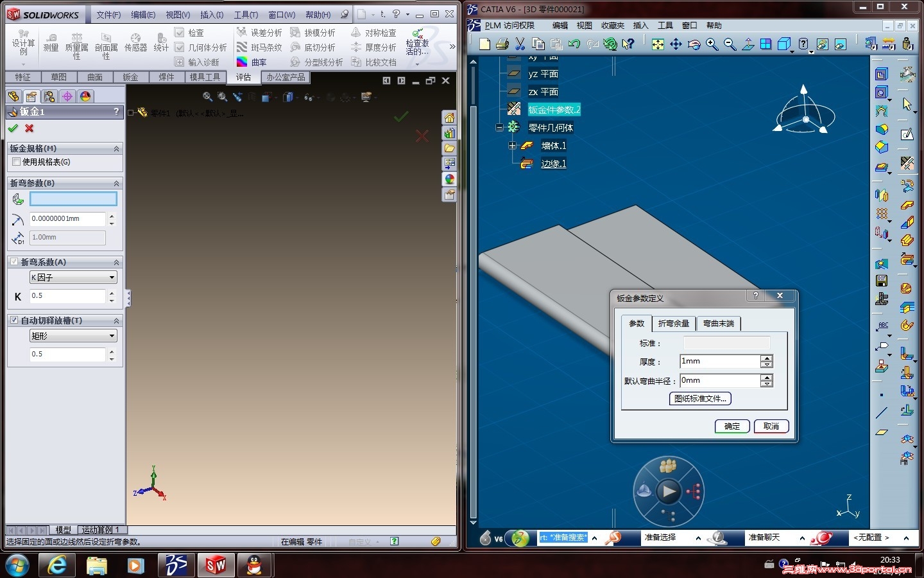The image size is (924, 578).
Task: Open the Internet Explorer taskbar icon
Action: [x=57, y=565]
